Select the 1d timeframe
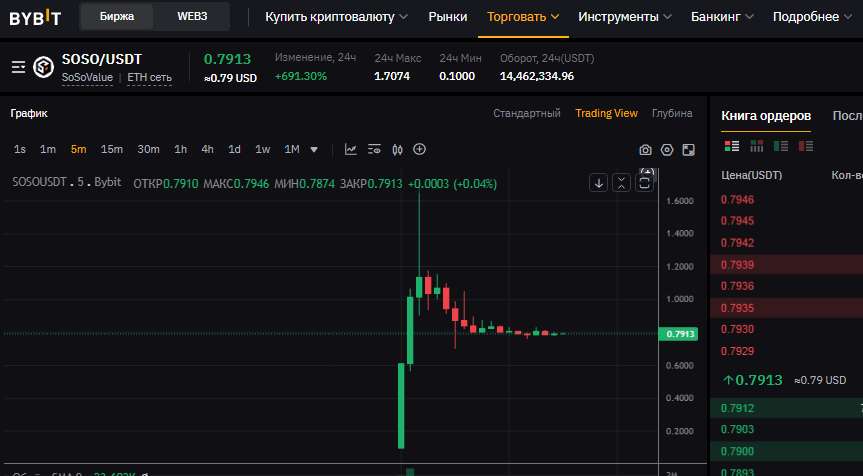 [234, 149]
